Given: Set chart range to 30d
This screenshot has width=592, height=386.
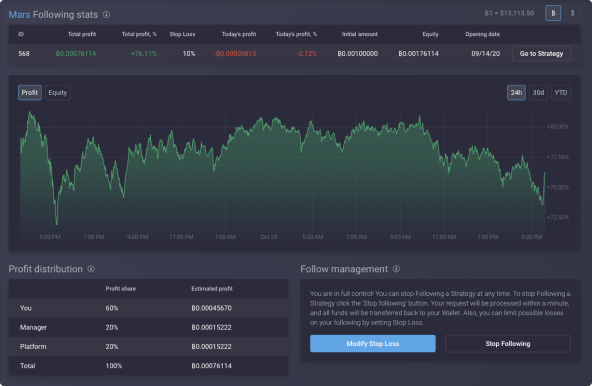Looking at the screenshot, I should click(538, 93).
